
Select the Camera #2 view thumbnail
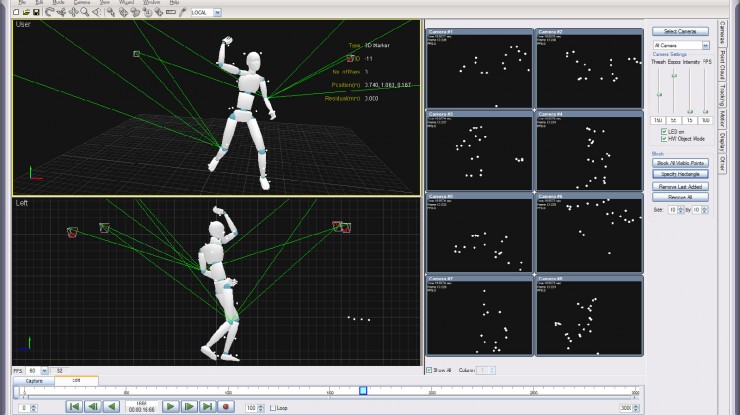click(589, 68)
